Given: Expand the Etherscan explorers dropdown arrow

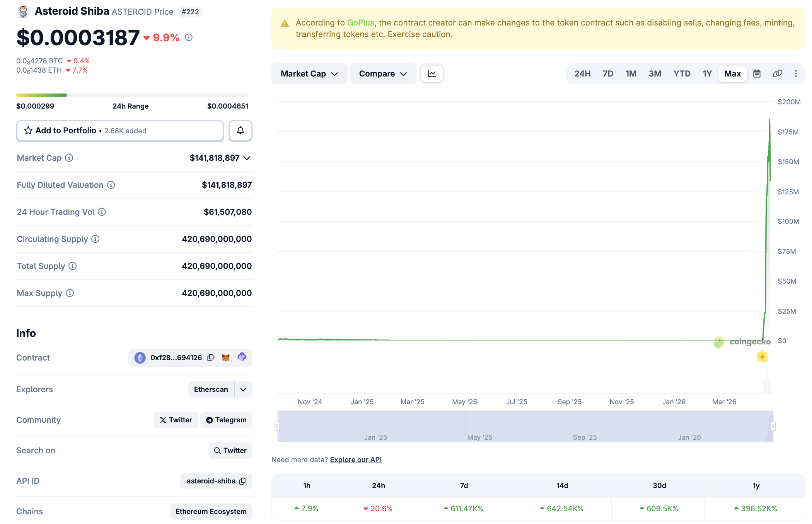Looking at the screenshot, I should coord(243,390).
